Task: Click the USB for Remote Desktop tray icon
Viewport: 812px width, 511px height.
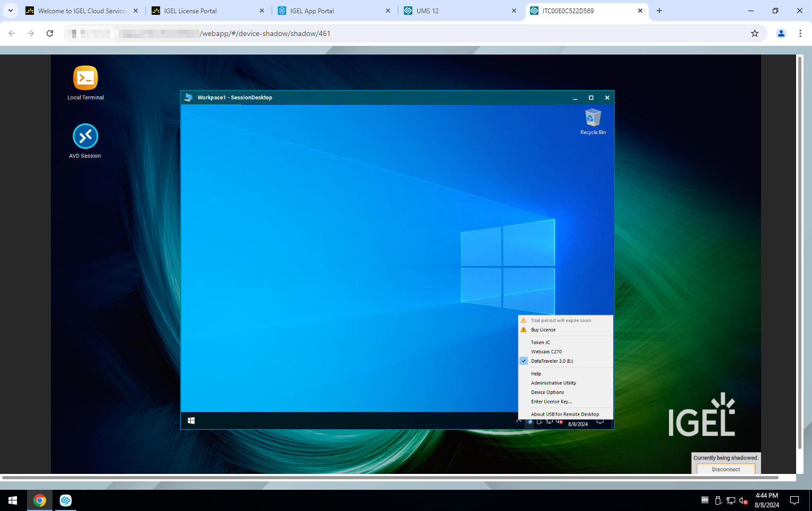Action: [x=529, y=422]
